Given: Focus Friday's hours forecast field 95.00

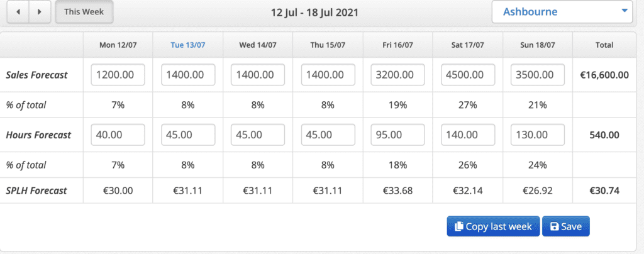Looking at the screenshot, I should pos(397,135).
